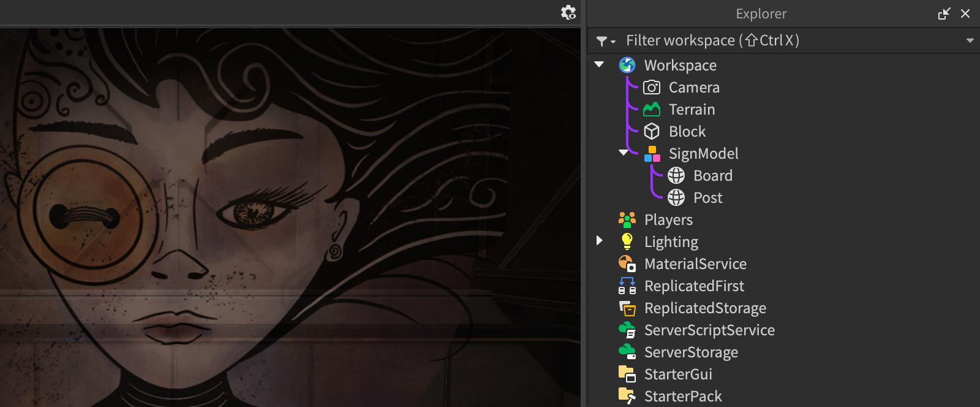Click the ReplicatedFirst icon
980x407 pixels.
pyautogui.click(x=627, y=286)
